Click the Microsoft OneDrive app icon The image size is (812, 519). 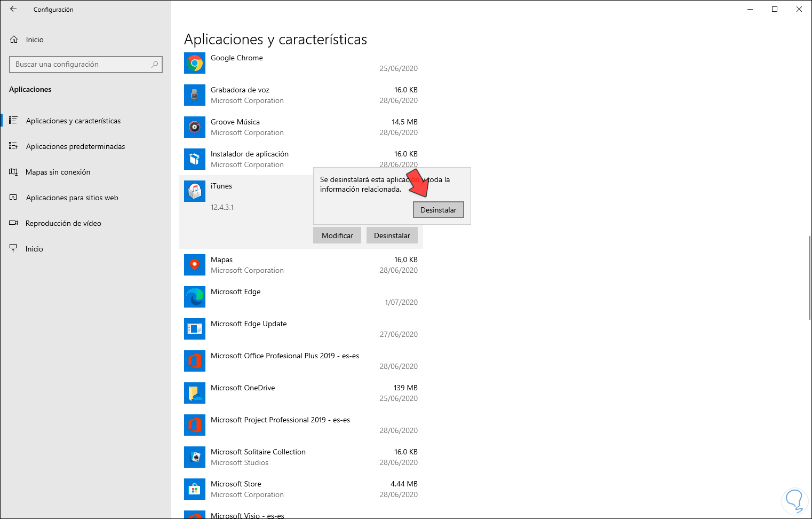(x=195, y=393)
